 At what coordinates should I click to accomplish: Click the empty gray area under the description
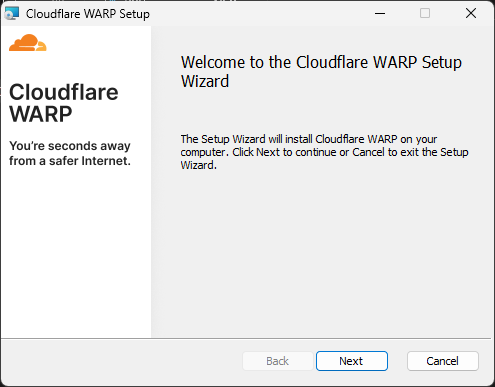tap(322, 253)
